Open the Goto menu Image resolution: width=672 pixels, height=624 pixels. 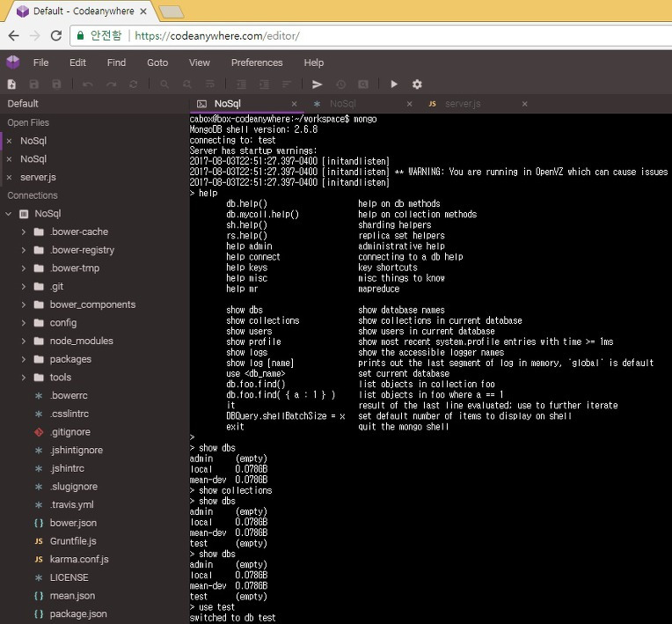[157, 62]
